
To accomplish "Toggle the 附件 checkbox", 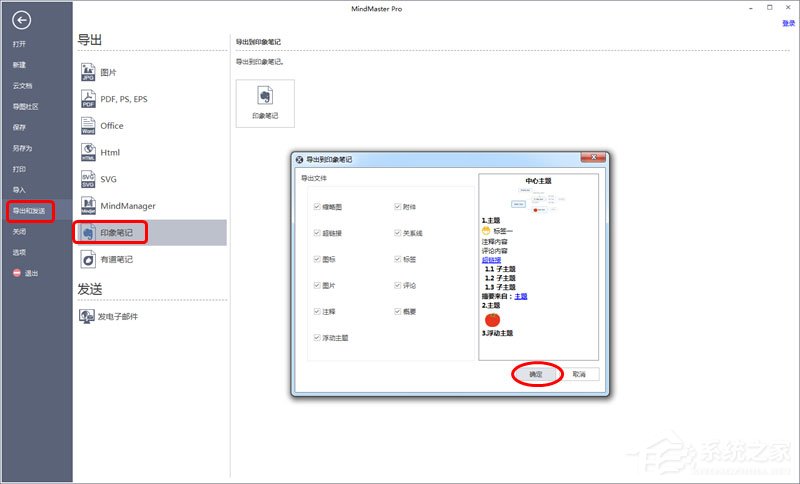I will click(397, 207).
